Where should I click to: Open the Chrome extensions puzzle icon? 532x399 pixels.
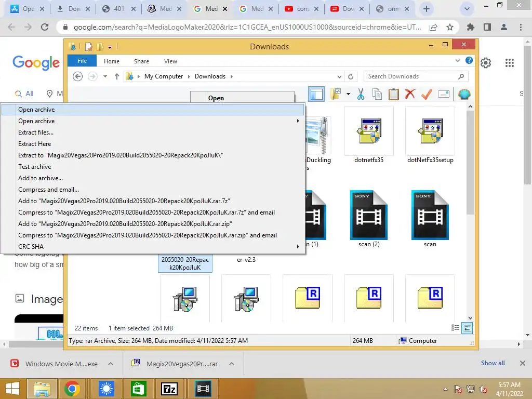[470, 27]
